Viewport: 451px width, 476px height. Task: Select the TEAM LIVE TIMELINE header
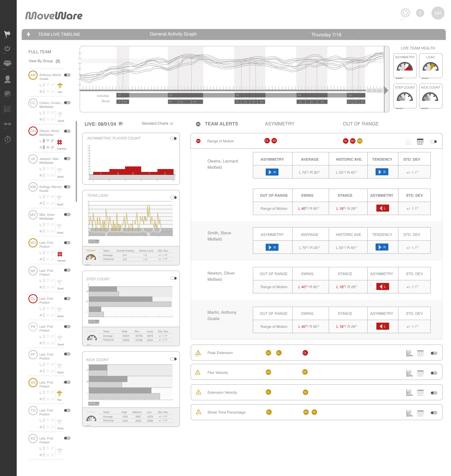[x=59, y=34]
